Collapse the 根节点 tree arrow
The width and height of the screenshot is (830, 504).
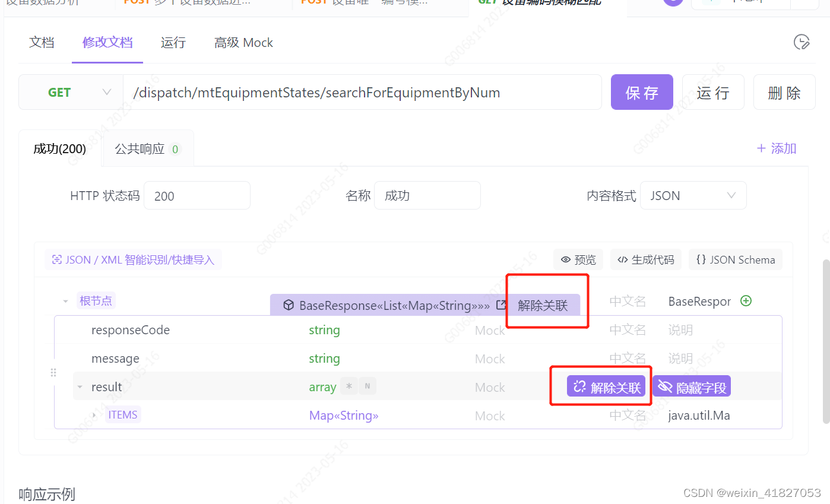tap(66, 301)
